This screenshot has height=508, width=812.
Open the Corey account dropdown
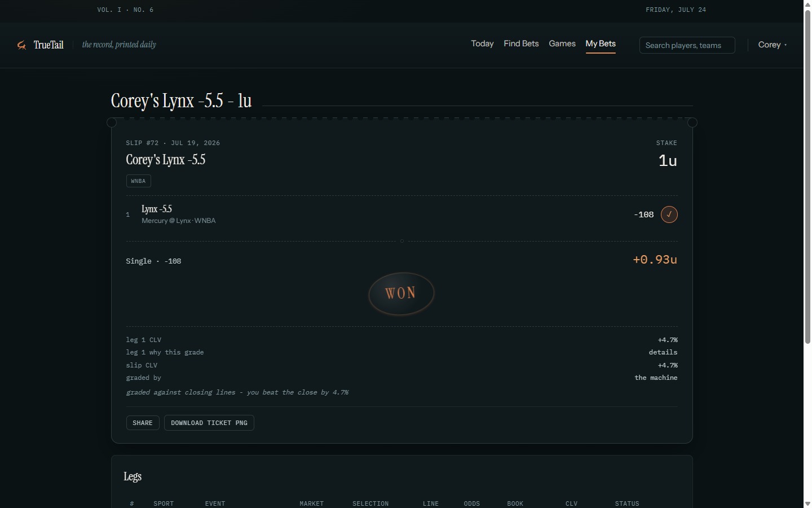(773, 45)
